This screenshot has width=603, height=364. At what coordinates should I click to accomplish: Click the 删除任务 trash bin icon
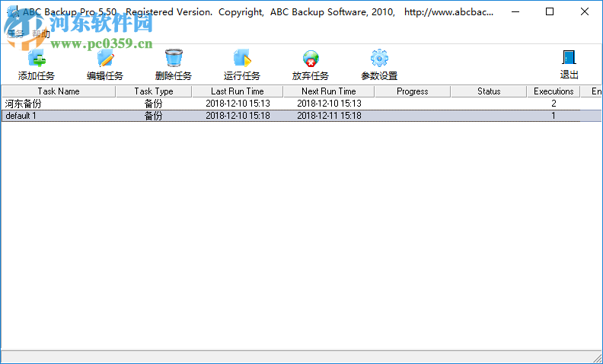[x=174, y=59]
